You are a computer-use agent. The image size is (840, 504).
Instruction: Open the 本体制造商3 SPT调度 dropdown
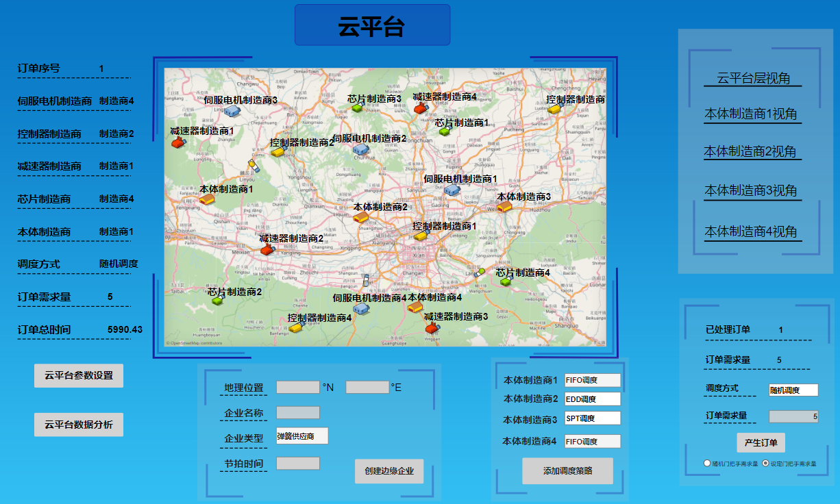pos(592,418)
